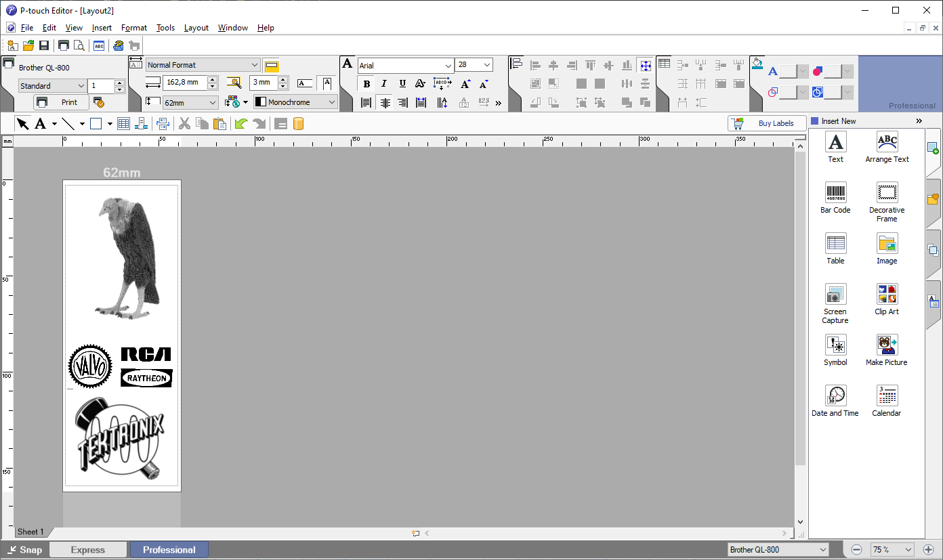Viewport: 943px width, 560px height.
Task: Insert a Bar Code object
Action: click(835, 198)
